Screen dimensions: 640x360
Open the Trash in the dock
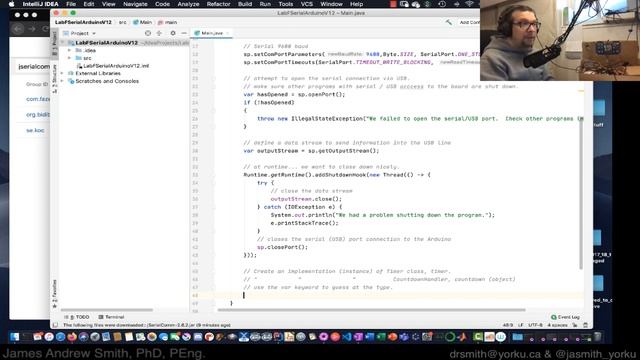[598, 337]
